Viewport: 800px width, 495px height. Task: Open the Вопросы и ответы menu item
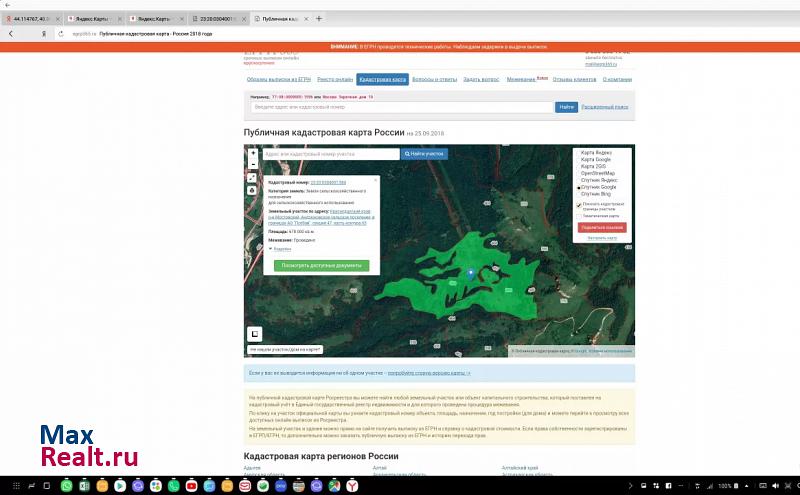coord(434,79)
